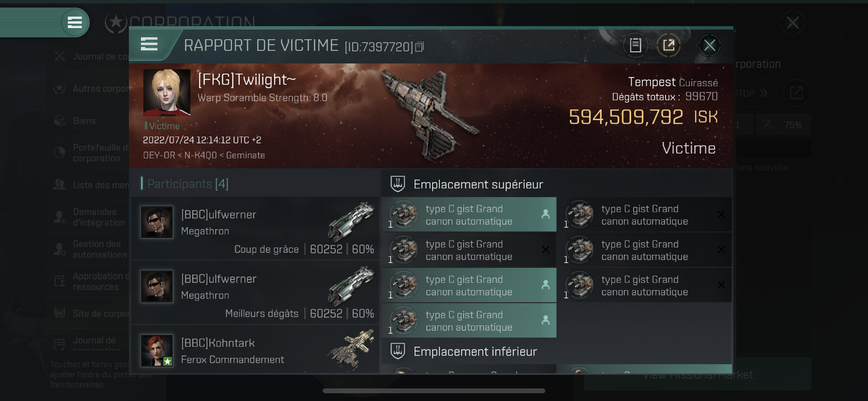868x401 pixels.
Task: Tap person icon on third left cannon
Action: 545,285
